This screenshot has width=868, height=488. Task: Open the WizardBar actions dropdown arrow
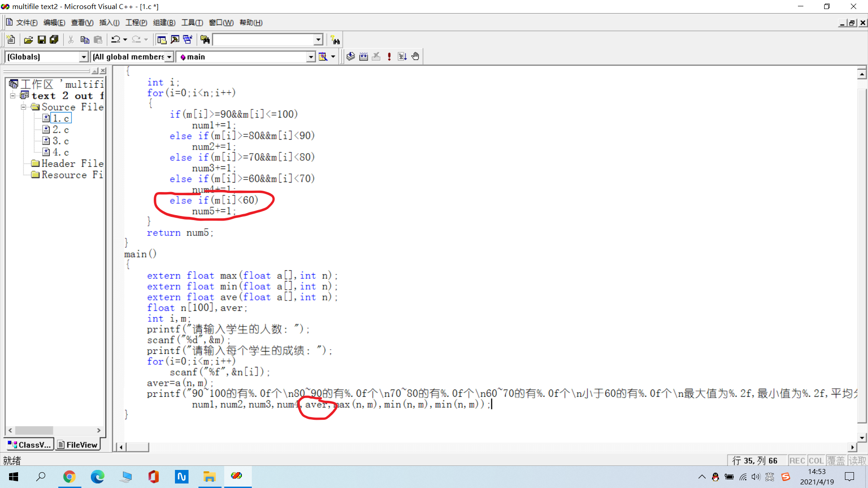pyautogui.click(x=333, y=57)
